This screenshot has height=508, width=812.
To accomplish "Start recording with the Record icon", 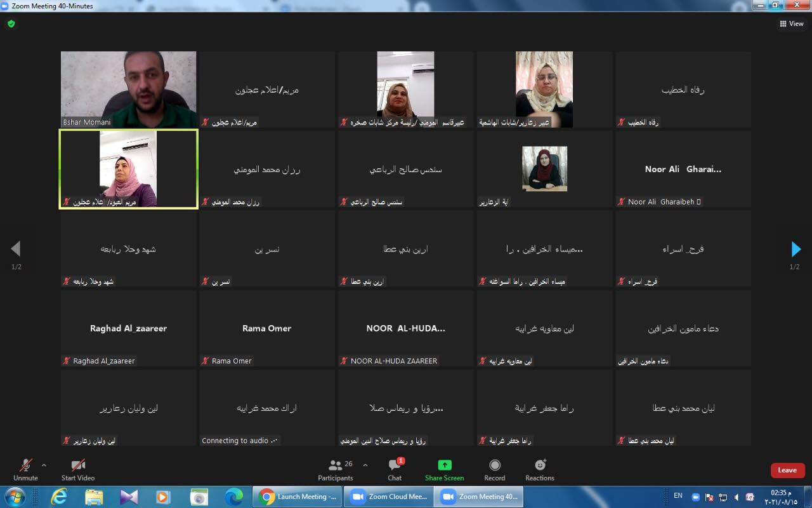I will (x=495, y=470).
